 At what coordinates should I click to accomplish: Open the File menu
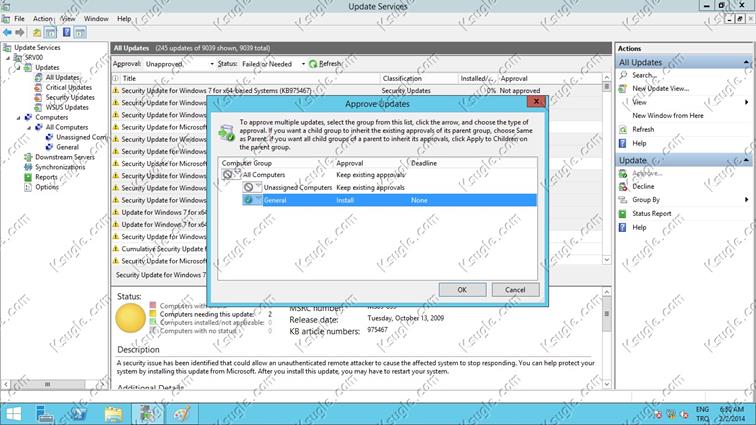(x=19, y=19)
